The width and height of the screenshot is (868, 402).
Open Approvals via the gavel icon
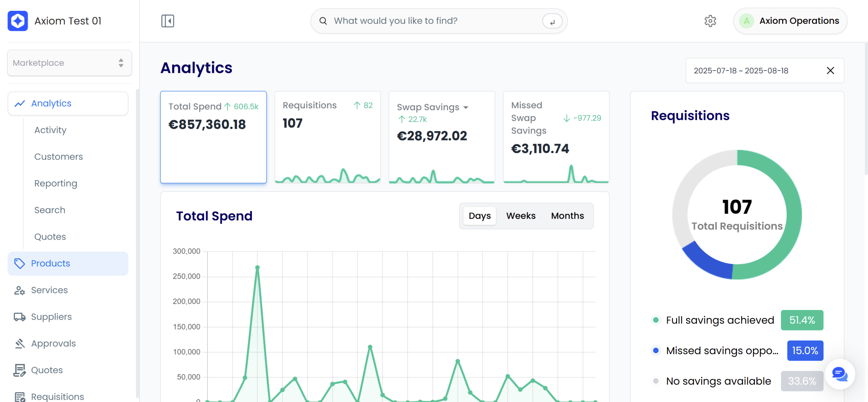19,343
